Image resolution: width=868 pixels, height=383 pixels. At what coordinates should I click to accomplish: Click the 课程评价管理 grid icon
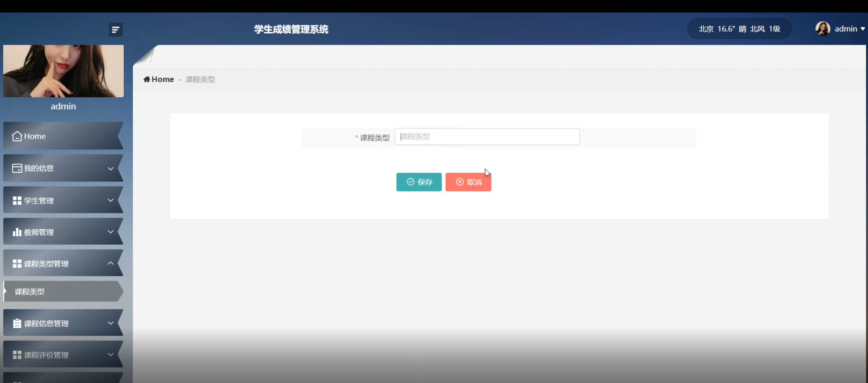(x=17, y=355)
